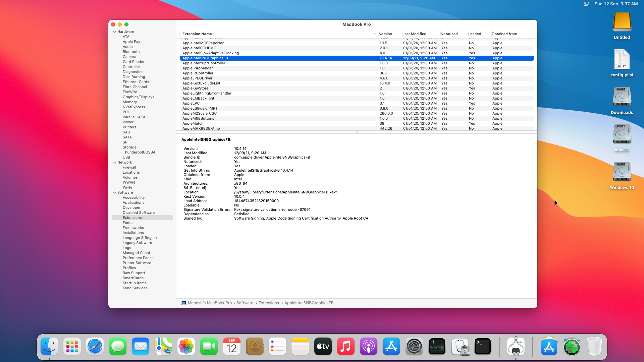Select Disabled Software in the sidebar

coord(139,213)
